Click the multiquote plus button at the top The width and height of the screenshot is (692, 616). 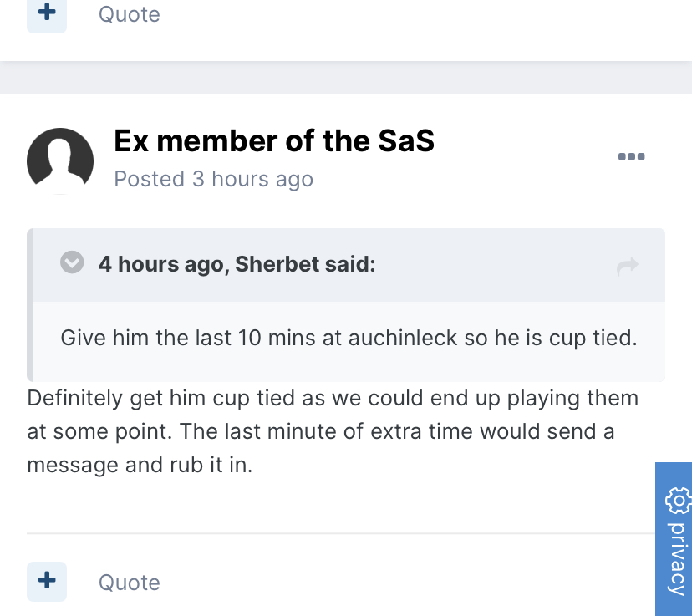pos(47,14)
